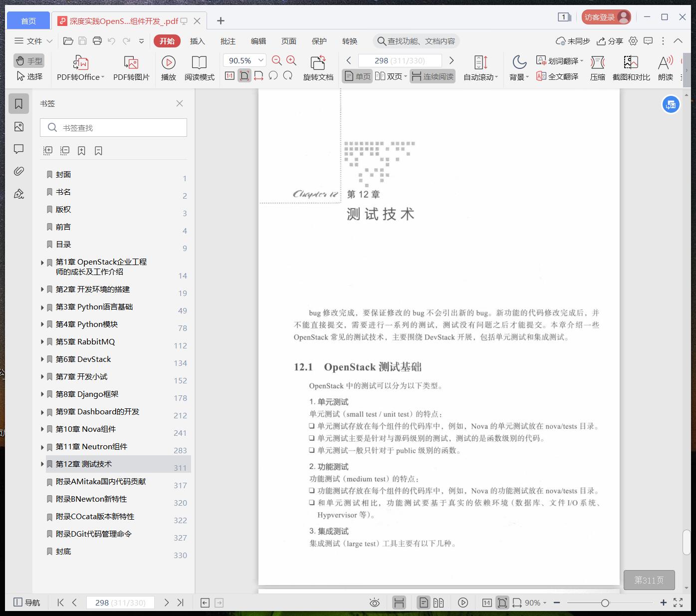
Task: Click the settings gear icon in title area
Action: (x=633, y=41)
